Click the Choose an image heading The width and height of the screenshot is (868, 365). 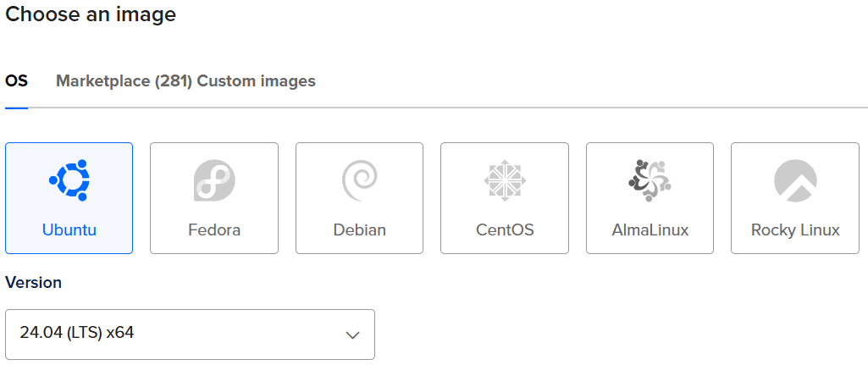(91, 14)
